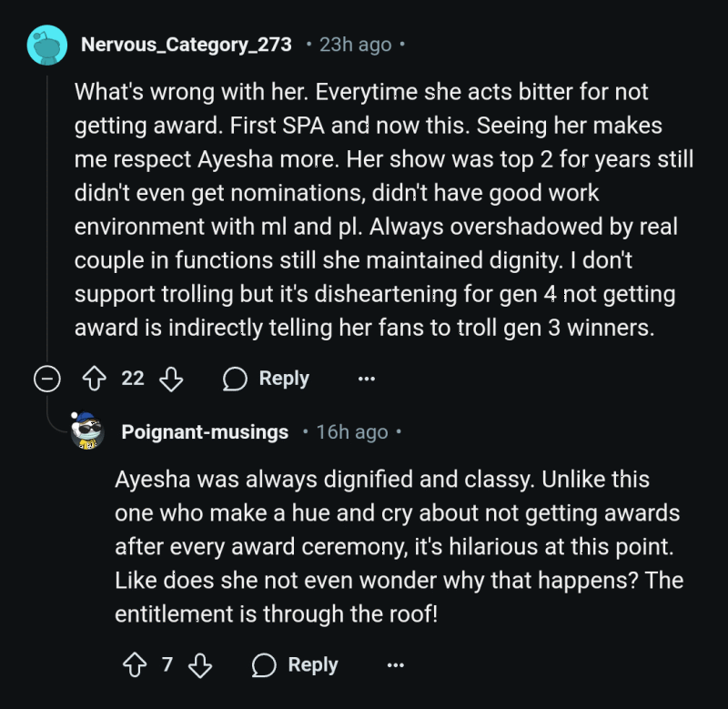
Task: Open Nervous_Category_273's avatar profile
Action: [46, 45]
